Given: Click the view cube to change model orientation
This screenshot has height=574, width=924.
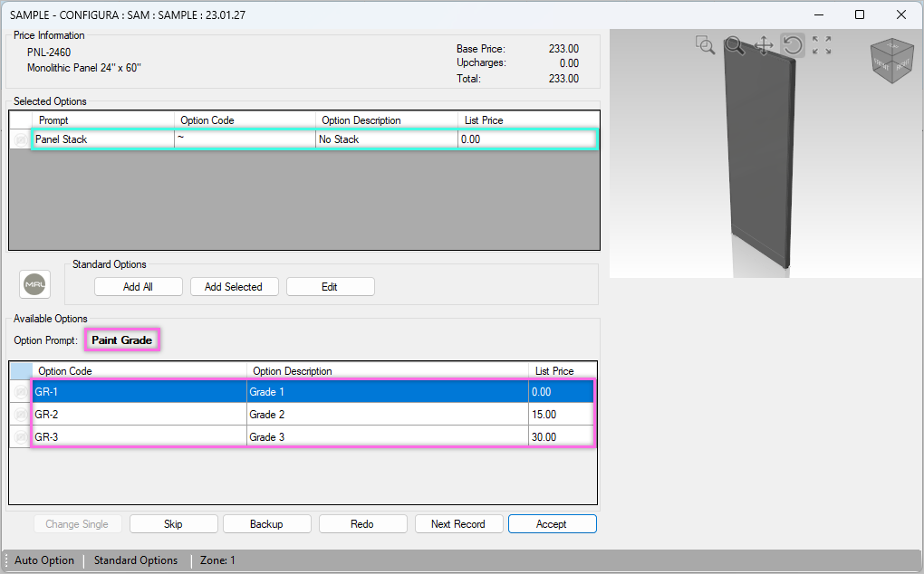Looking at the screenshot, I should click(891, 60).
